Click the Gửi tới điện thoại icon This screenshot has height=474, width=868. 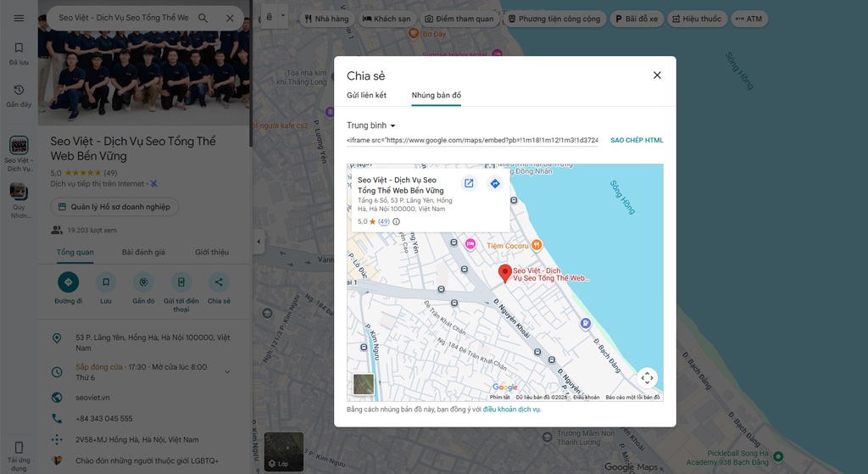181,282
